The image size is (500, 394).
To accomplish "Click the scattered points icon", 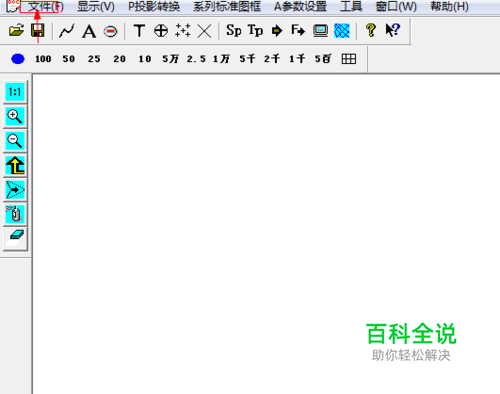I will pyautogui.click(x=183, y=30).
